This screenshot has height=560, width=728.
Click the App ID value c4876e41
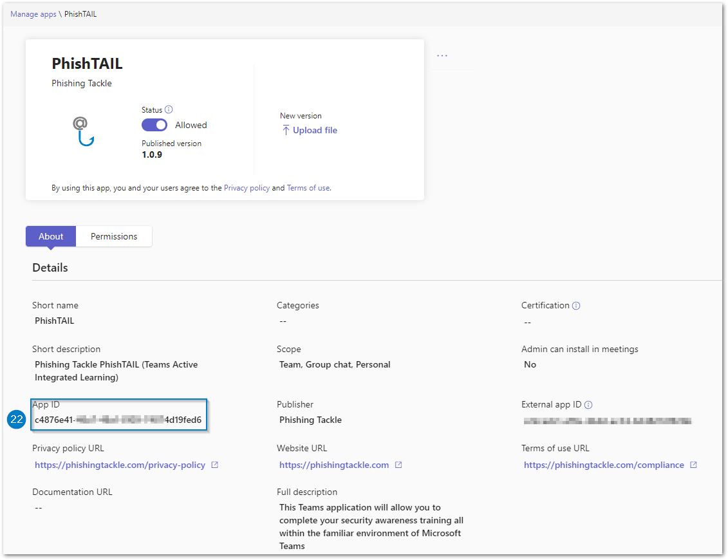[x=118, y=420]
